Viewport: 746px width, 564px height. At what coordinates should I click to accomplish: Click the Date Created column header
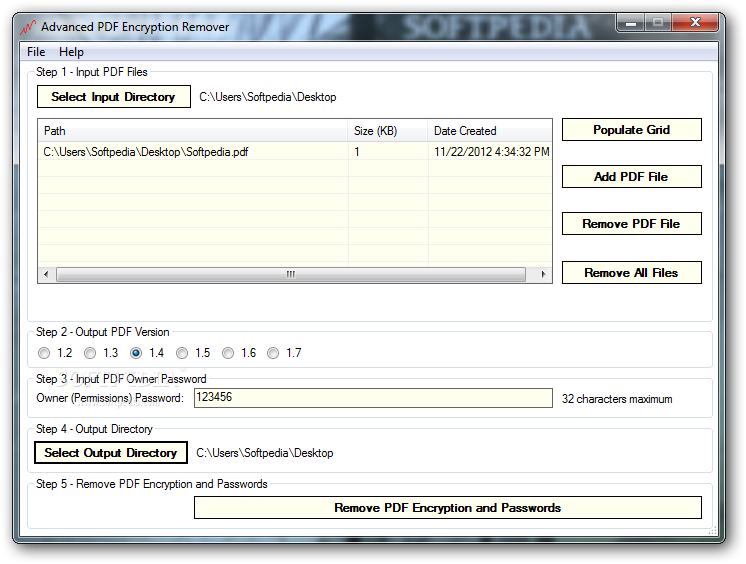pyautogui.click(x=490, y=131)
